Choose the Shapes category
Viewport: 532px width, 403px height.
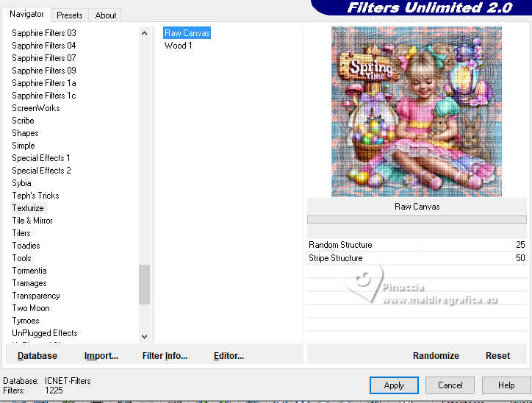tap(25, 133)
